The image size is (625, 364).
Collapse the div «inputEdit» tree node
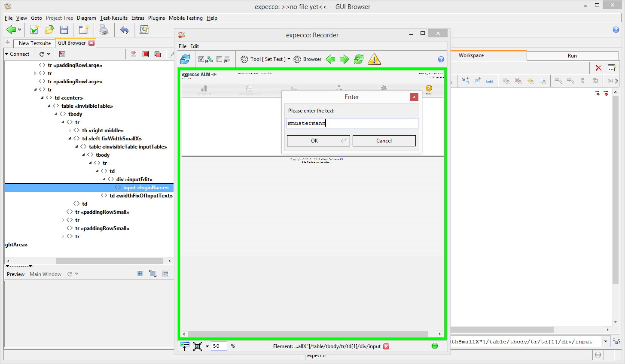(x=104, y=179)
